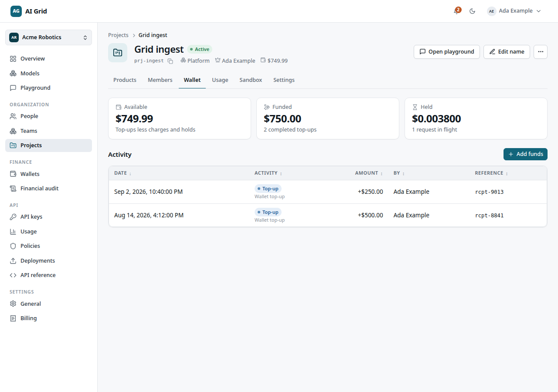Image resolution: width=558 pixels, height=392 pixels.
Task: Select the Wallet tab
Action: click(x=192, y=80)
